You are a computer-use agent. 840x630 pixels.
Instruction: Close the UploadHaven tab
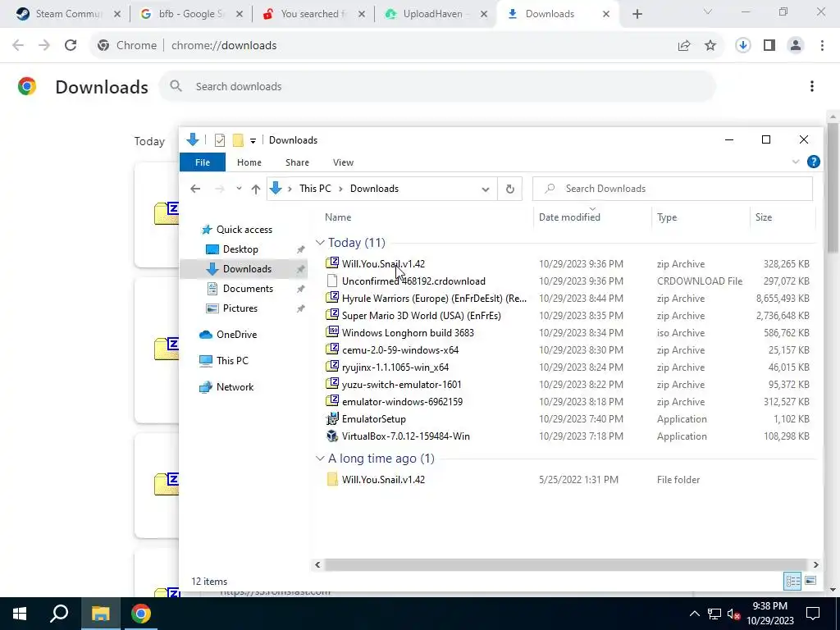tap(484, 14)
